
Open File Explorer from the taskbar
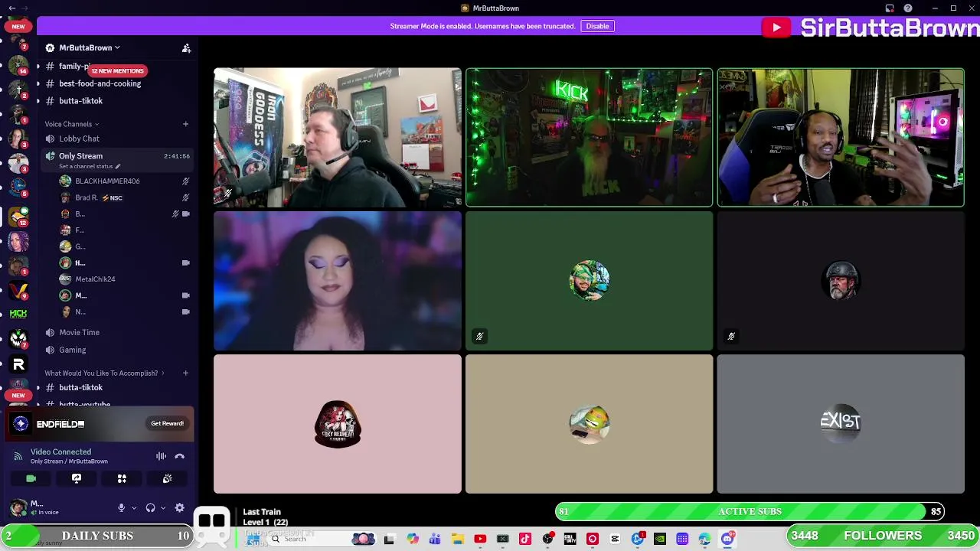[x=458, y=540]
